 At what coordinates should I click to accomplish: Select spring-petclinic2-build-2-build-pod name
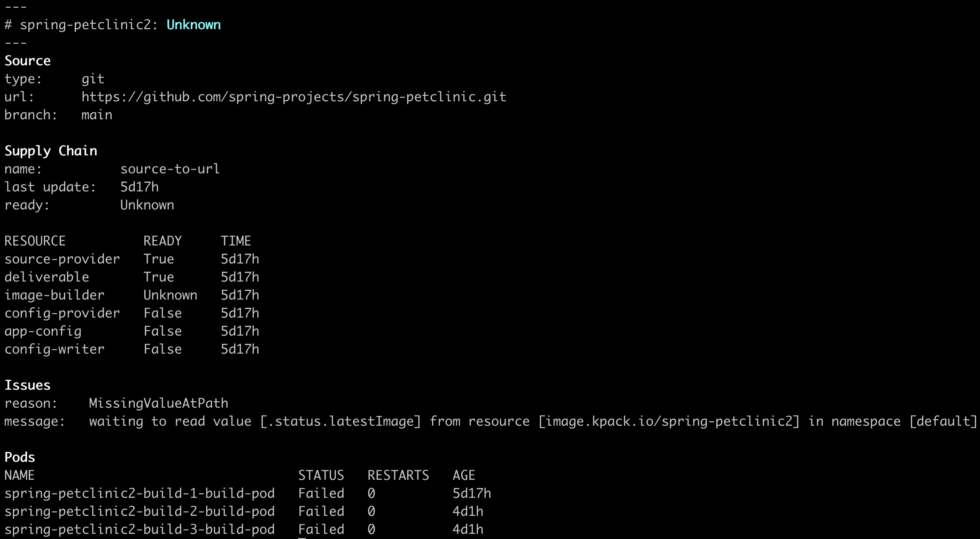[x=140, y=512]
